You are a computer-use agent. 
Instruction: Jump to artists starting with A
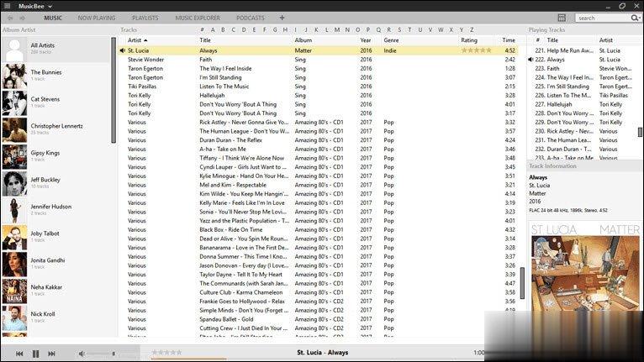(213, 29)
